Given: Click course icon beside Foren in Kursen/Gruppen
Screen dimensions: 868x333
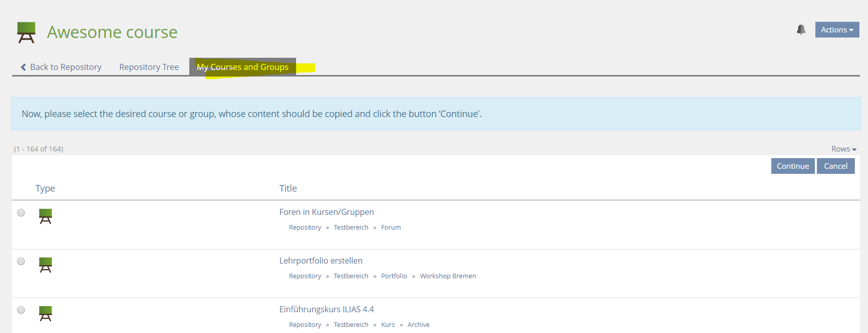Looking at the screenshot, I should (46, 216).
